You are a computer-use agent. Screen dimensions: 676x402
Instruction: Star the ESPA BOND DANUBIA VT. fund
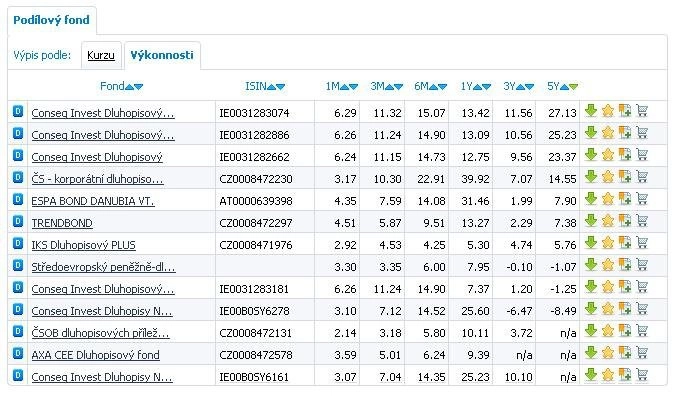point(607,199)
